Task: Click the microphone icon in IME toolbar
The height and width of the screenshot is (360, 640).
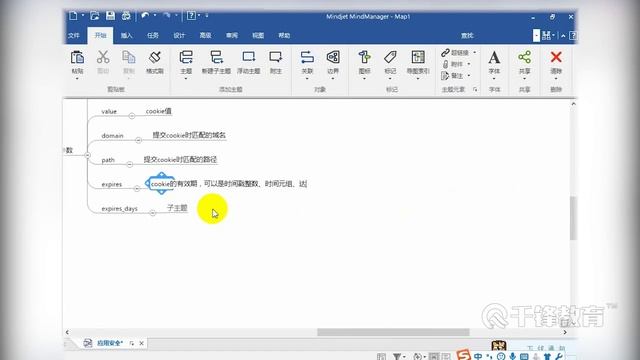Action: [x=513, y=356]
